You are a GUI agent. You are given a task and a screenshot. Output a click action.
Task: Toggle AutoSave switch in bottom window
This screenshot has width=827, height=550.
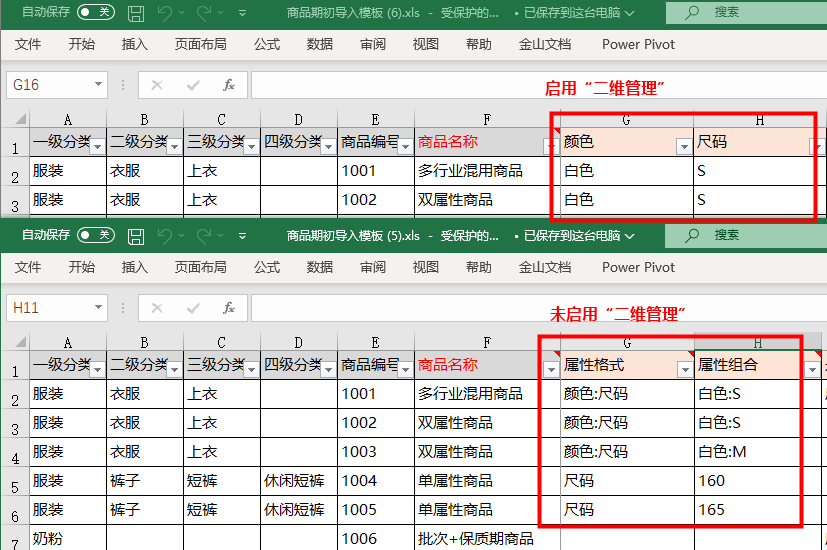(x=96, y=235)
